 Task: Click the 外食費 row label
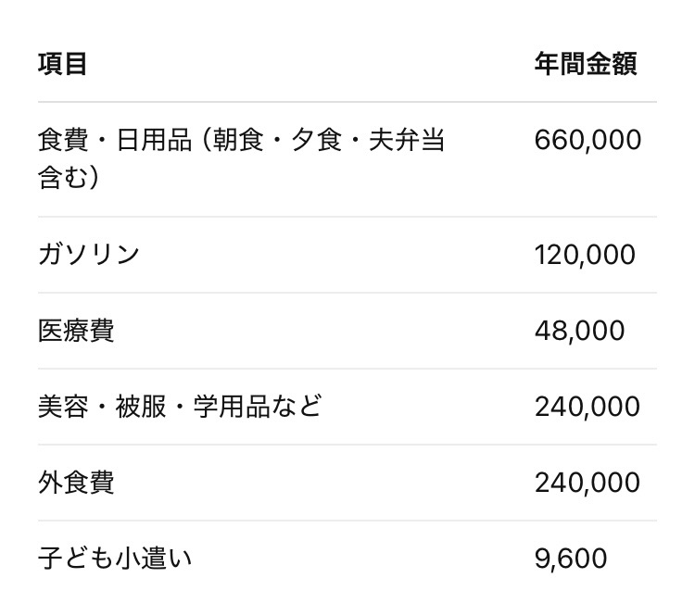click(76, 483)
